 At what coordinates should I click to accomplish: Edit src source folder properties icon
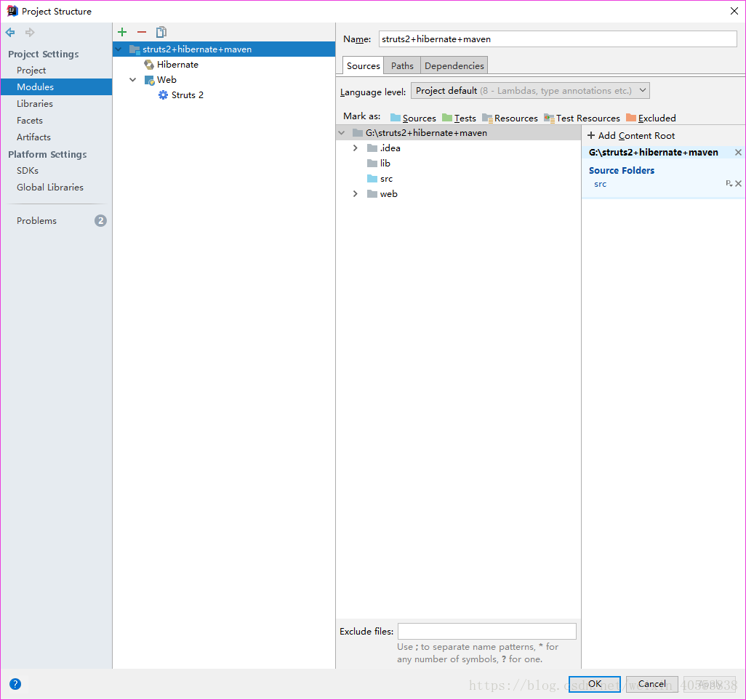[729, 184]
